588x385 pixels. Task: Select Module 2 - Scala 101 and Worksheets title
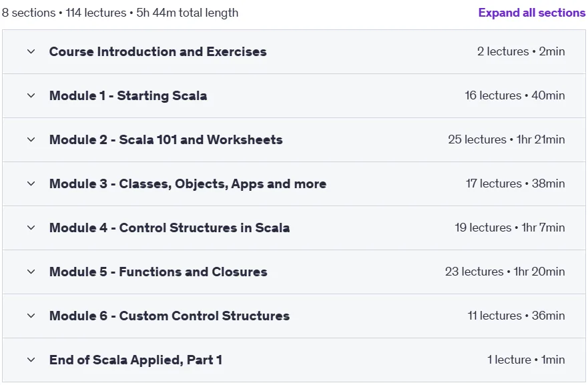pyautogui.click(x=166, y=140)
